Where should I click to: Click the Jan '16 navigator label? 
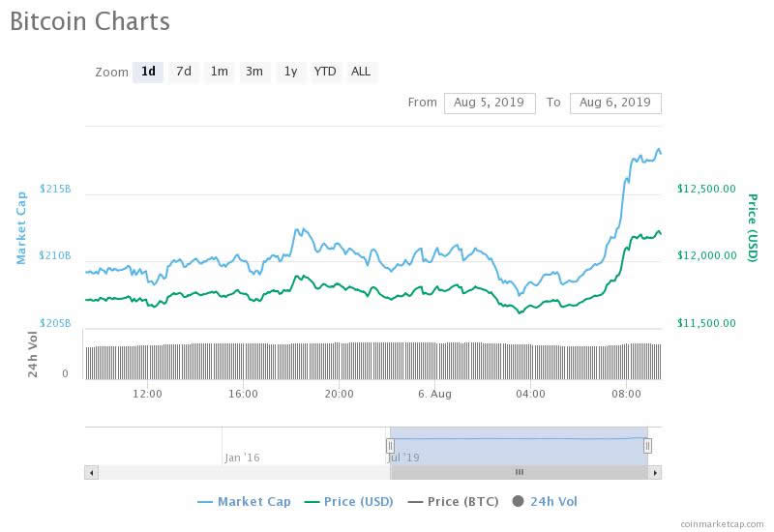242,458
